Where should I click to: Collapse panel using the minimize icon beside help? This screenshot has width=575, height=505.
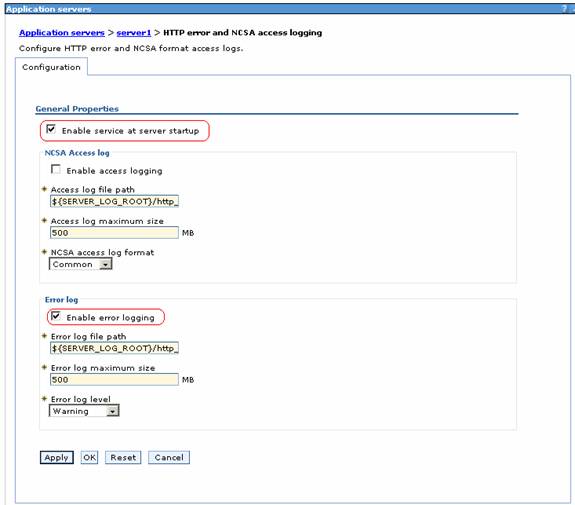(573, 9)
